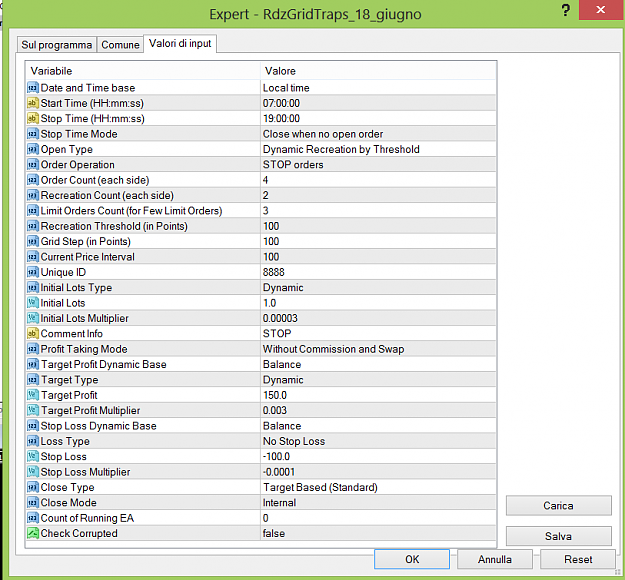The height and width of the screenshot is (580, 625).
Task: Select the Target Type row label
Action: click(70, 379)
